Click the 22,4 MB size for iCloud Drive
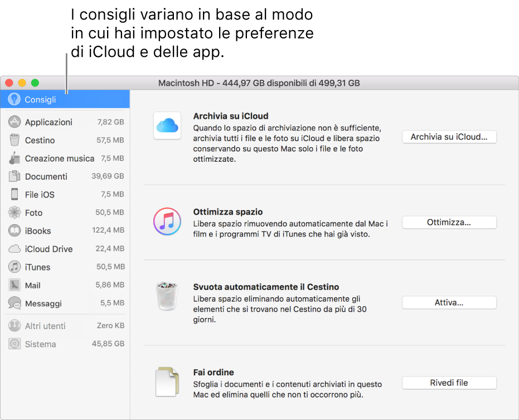 point(110,248)
